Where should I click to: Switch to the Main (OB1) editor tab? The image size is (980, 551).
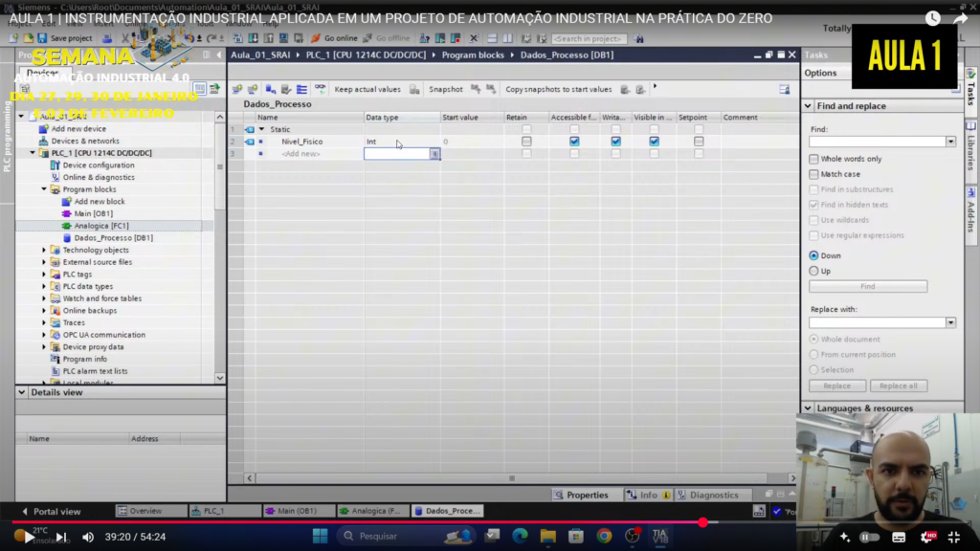(298, 511)
